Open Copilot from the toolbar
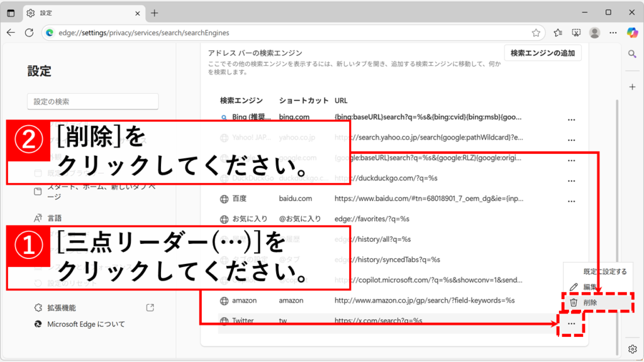Image resolution: width=644 pixels, height=362 pixels. pos(632,33)
